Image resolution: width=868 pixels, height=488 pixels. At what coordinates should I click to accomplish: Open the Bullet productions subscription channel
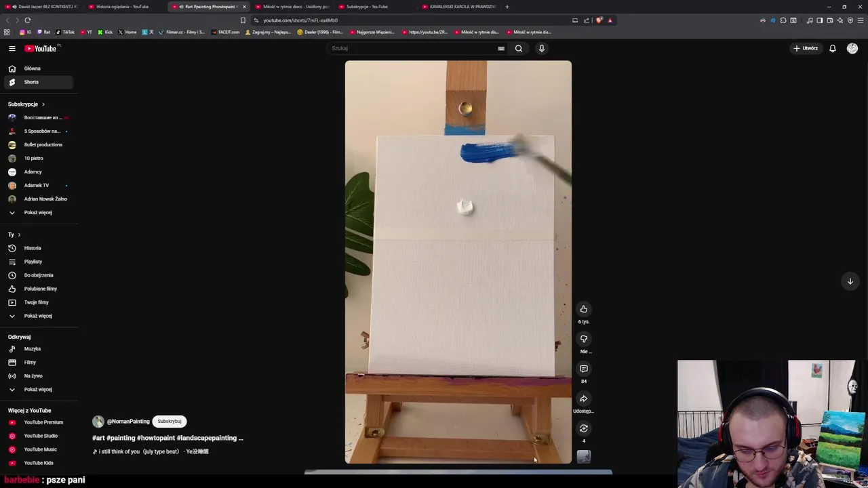[38, 144]
